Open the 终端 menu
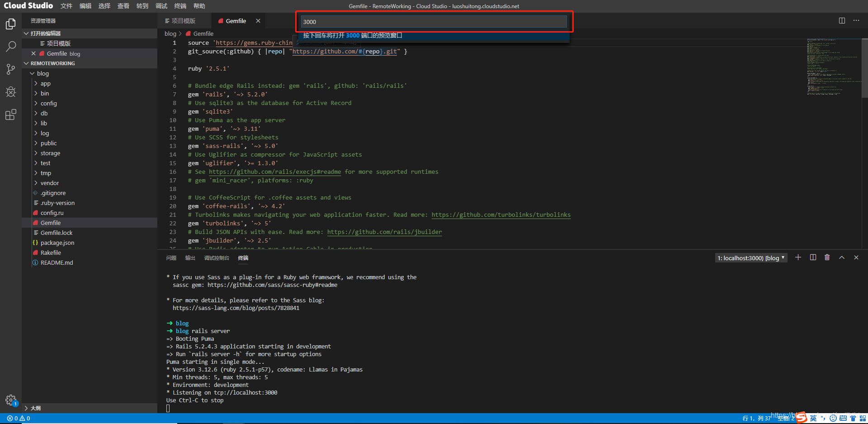Image resolution: width=868 pixels, height=424 pixels. tap(180, 6)
